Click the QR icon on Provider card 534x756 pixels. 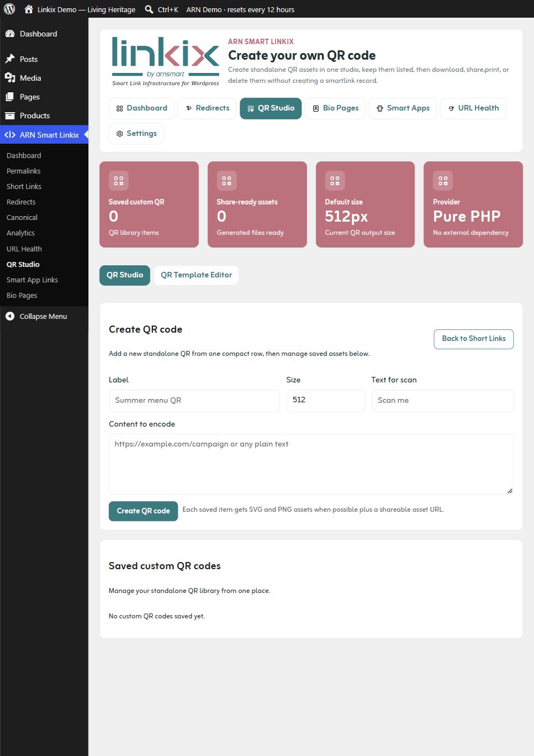(x=443, y=180)
